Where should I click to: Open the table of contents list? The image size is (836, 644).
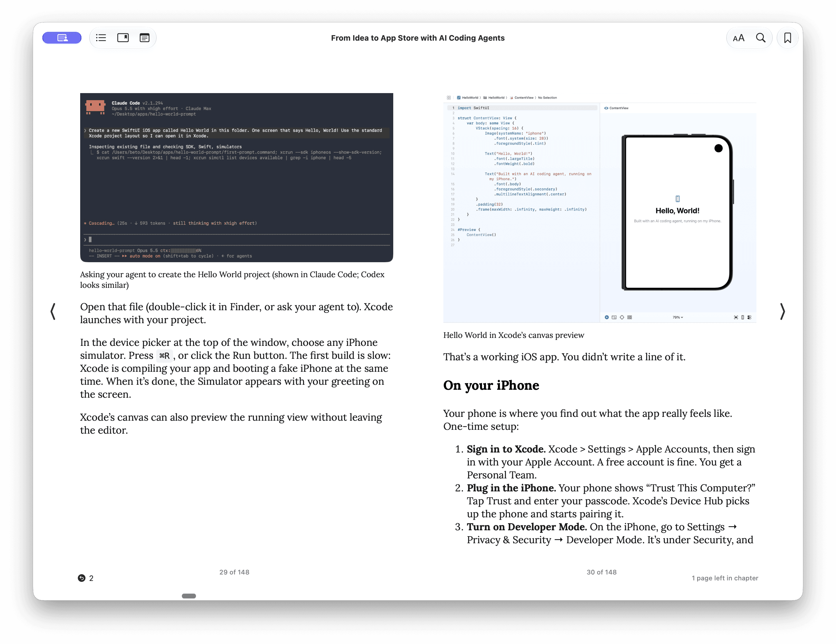[x=101, y=37]
